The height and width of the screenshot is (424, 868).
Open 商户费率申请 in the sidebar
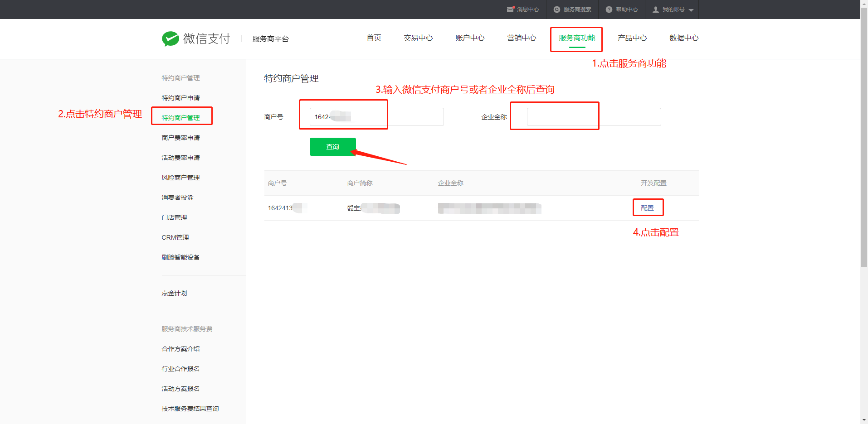(x=181, y=138)
